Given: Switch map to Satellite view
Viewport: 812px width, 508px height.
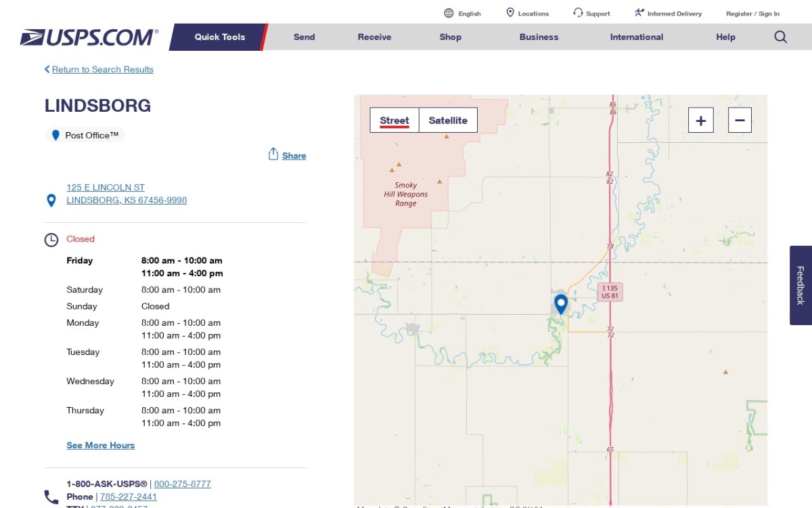Looking at the screenshot, I should tap(448, 121).
